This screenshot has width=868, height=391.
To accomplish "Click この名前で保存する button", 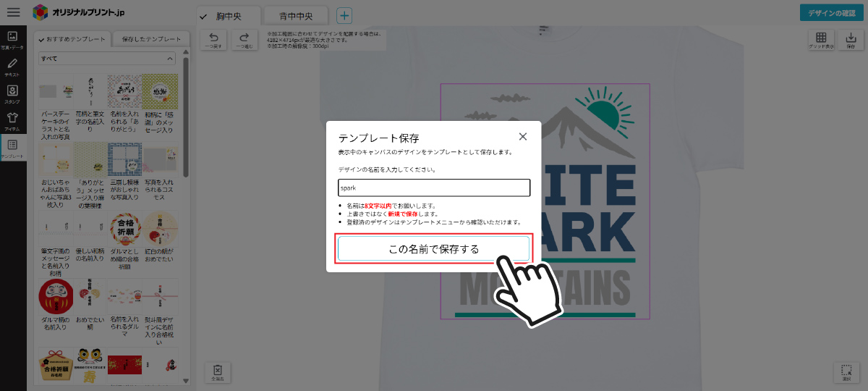I will pyautogui.click(x=434, y=248).
